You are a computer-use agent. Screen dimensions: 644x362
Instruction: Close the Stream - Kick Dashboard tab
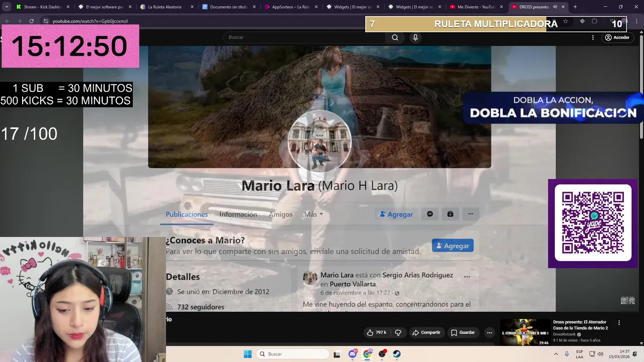[68, 7]
